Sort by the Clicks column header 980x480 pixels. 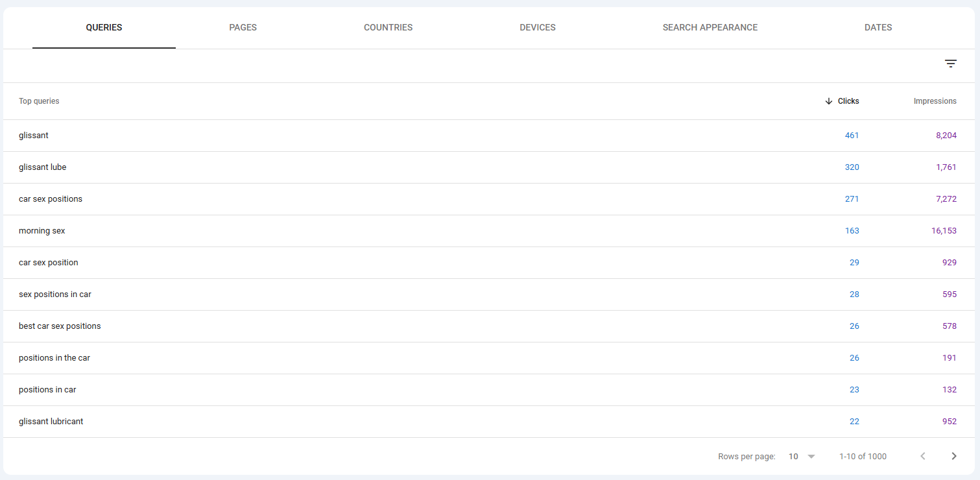point(848,101)
